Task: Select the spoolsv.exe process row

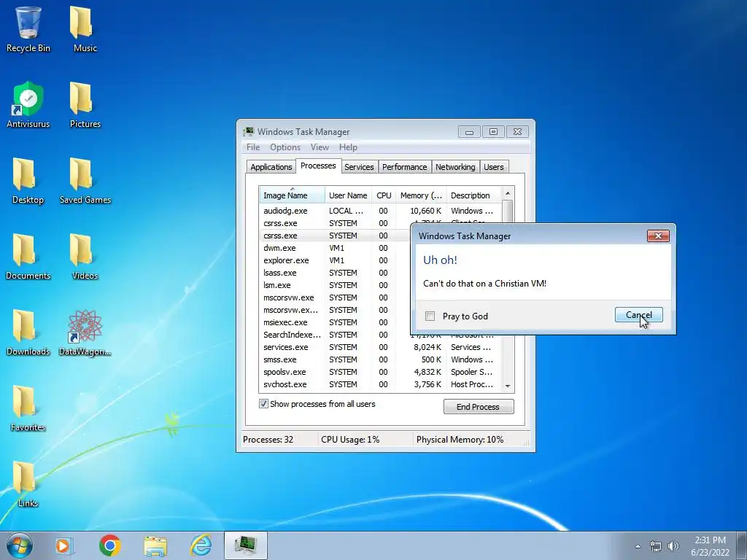Action: 380,372
